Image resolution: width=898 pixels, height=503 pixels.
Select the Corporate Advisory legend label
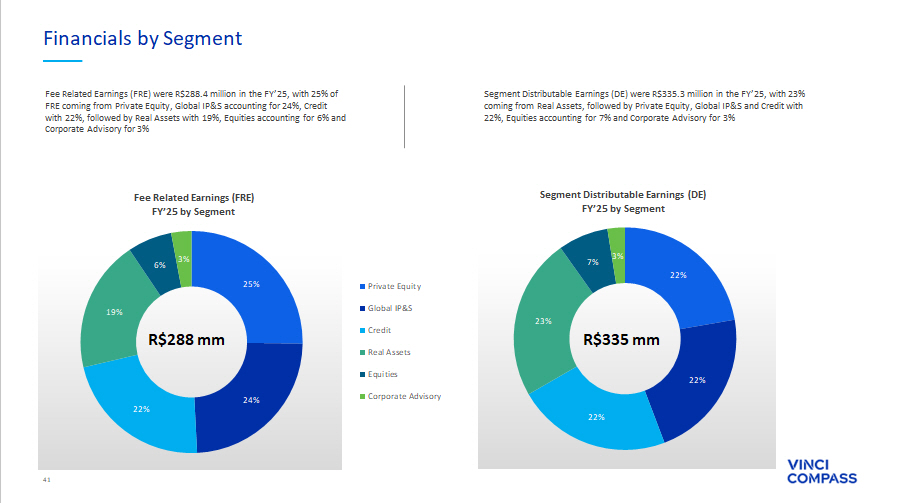coord(404,396)
